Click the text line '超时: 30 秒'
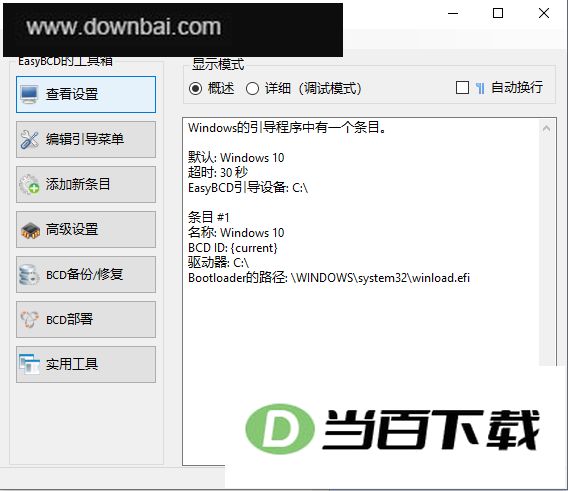 coord(218,172)
